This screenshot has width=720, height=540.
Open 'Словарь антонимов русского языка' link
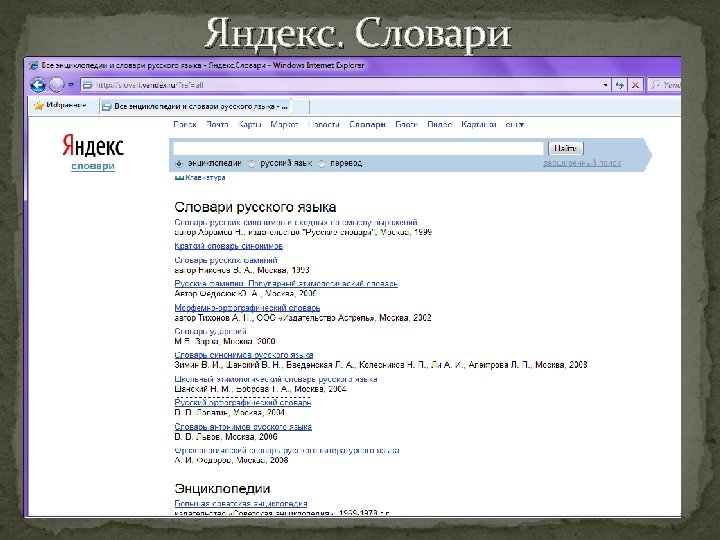[x=243, y=427]
